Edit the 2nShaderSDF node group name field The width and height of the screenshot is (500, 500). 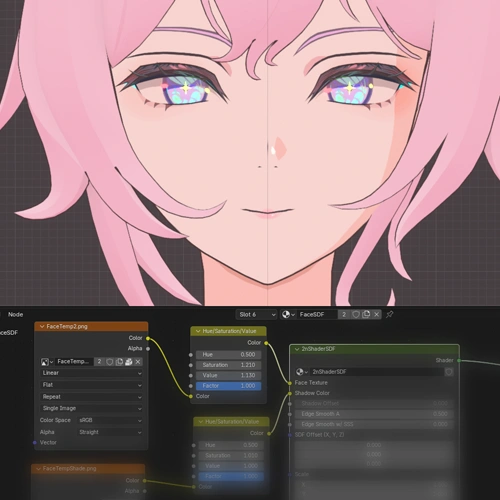[x=377, y=372]
